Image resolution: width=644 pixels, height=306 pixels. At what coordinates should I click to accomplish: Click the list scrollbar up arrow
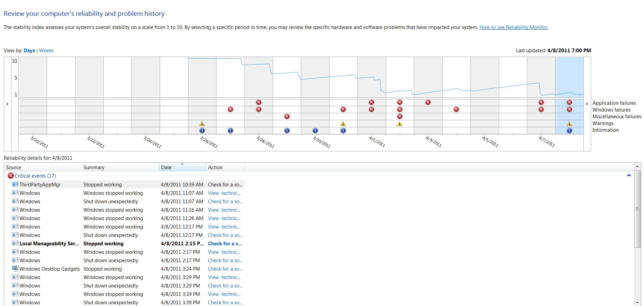(637, 166)
